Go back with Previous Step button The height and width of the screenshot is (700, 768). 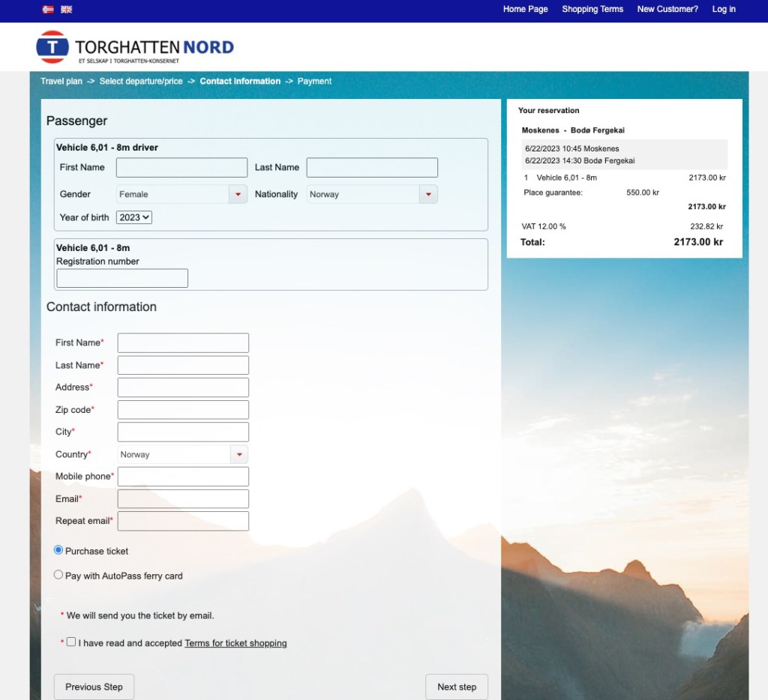pos(94,687)
